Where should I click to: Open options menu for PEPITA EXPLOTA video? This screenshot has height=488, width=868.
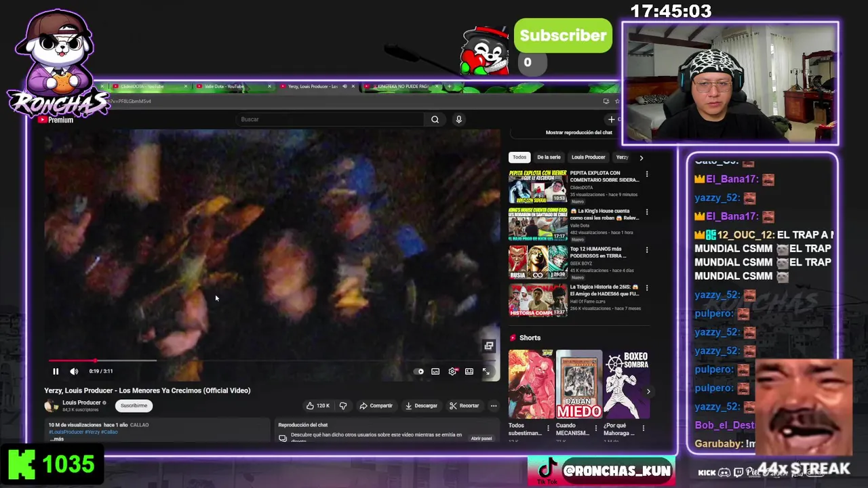click(646, 174)
